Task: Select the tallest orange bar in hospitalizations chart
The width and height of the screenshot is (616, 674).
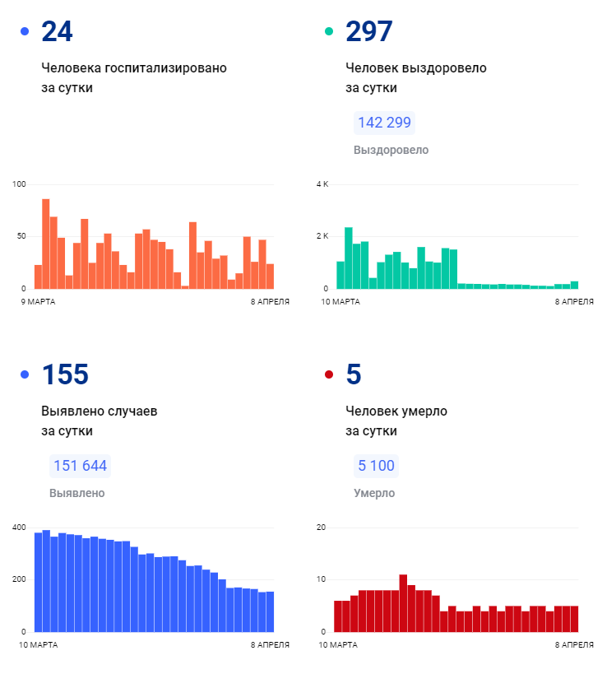Action: point(46,244)
